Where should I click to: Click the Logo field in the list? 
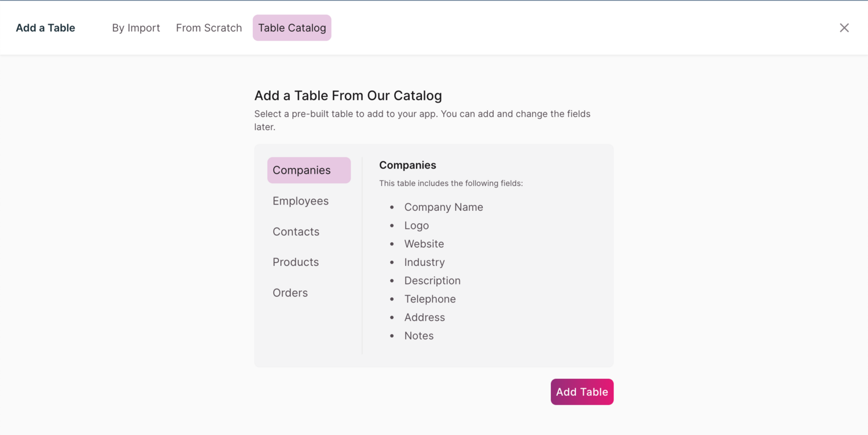[417, 225]
